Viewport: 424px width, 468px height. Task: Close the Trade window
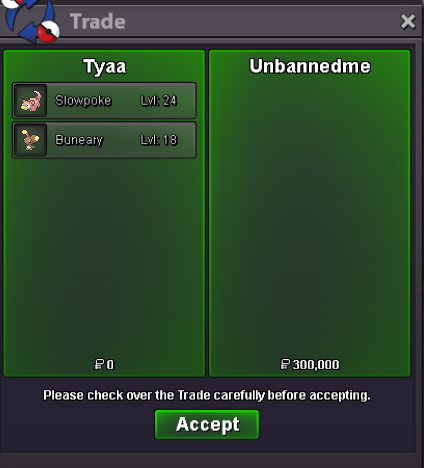click(408, 22)
